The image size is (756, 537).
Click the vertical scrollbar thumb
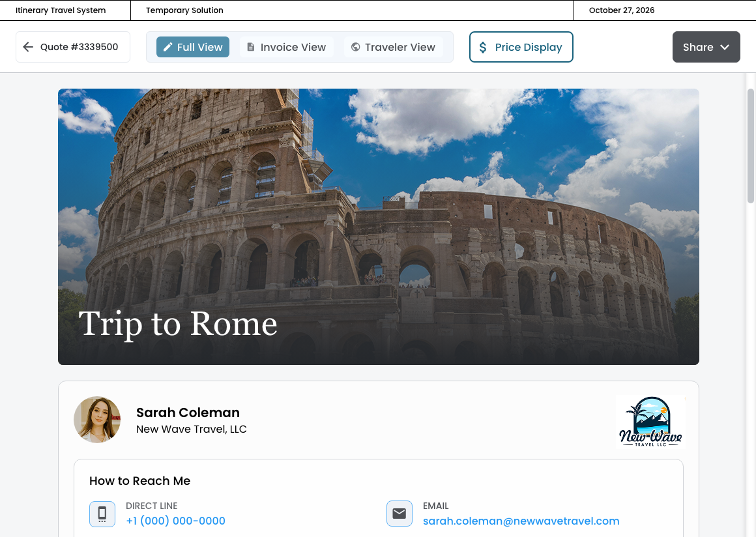[x=751, y=145]
